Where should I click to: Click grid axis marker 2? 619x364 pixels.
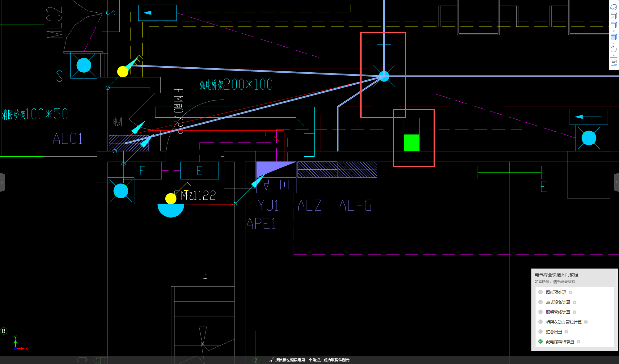point(256,360)
